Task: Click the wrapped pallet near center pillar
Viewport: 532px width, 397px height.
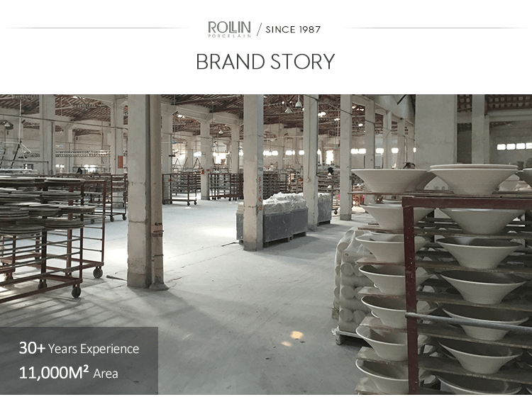Action: (284, 218)
